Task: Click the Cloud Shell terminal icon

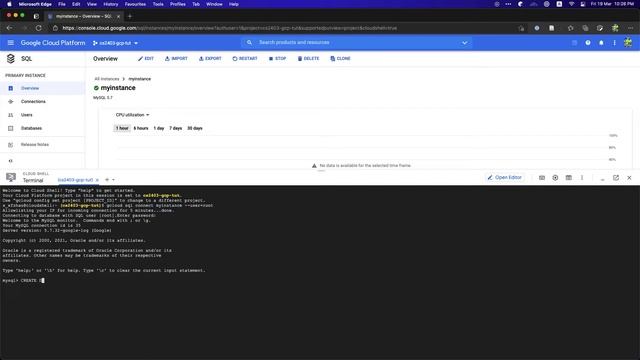Action: [x=11, y=177]
